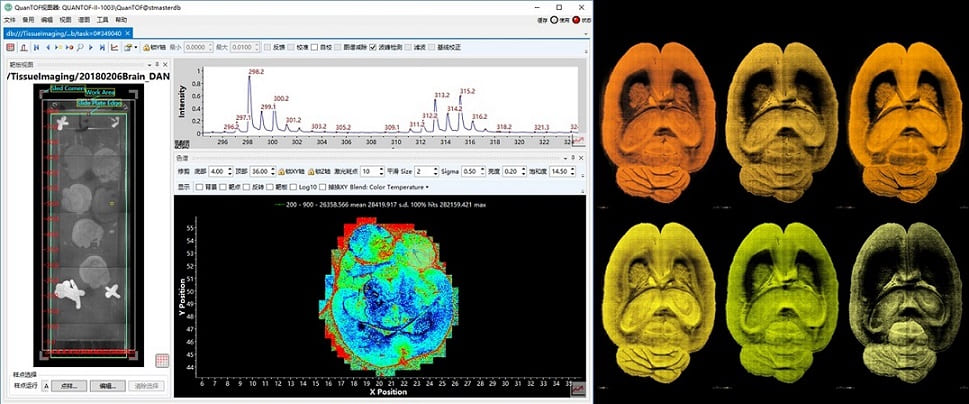The image size is (969, 404).
Task: Click the saturation 14.50 field
Action: [562, 172]
